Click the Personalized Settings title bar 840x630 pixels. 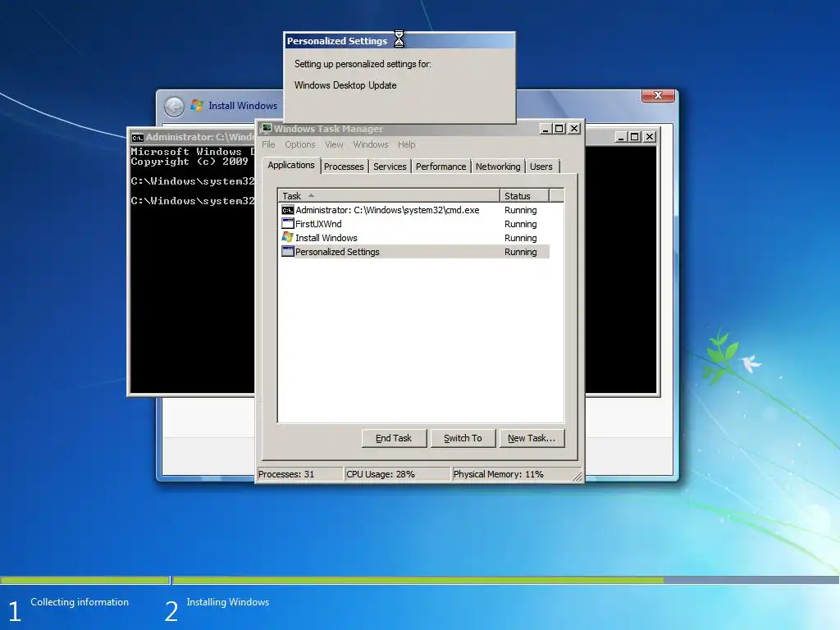399,41
